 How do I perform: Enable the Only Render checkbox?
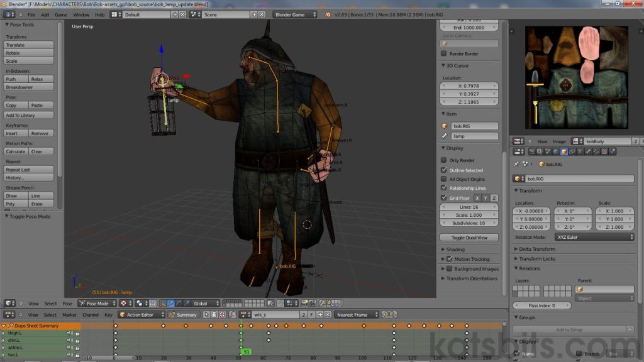point(443,160)
